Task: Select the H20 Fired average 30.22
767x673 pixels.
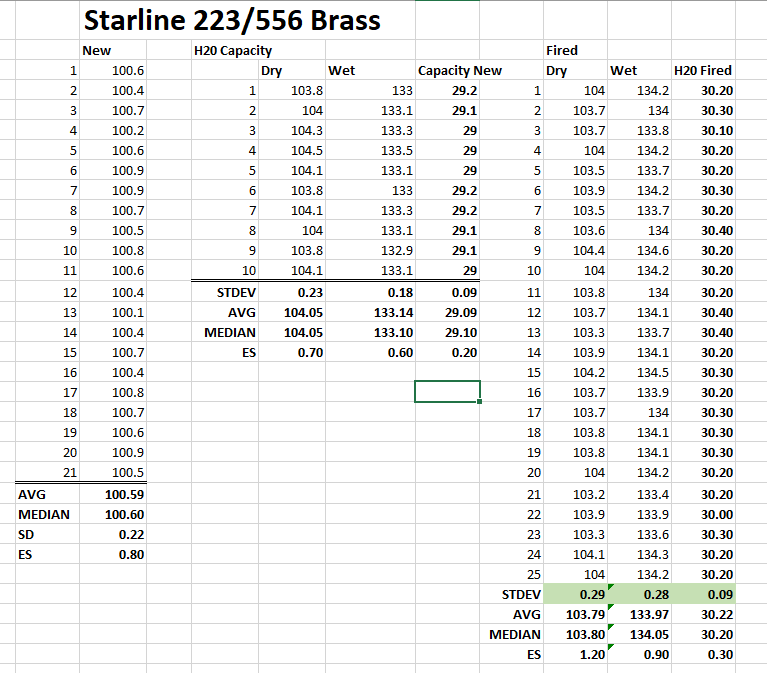Action: [703, 614]
